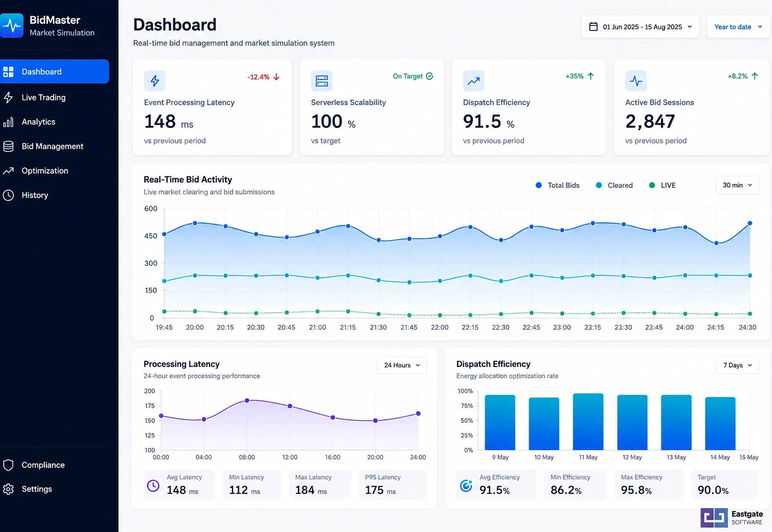Click the -12.4% latency change indicator
772x532 pixels.
pos(263,77)
